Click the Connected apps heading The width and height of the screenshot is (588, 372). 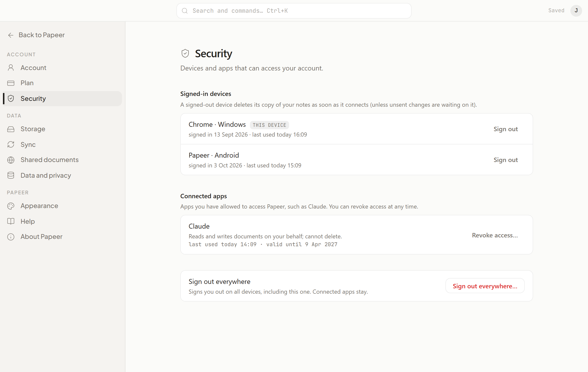coord(204,196)
